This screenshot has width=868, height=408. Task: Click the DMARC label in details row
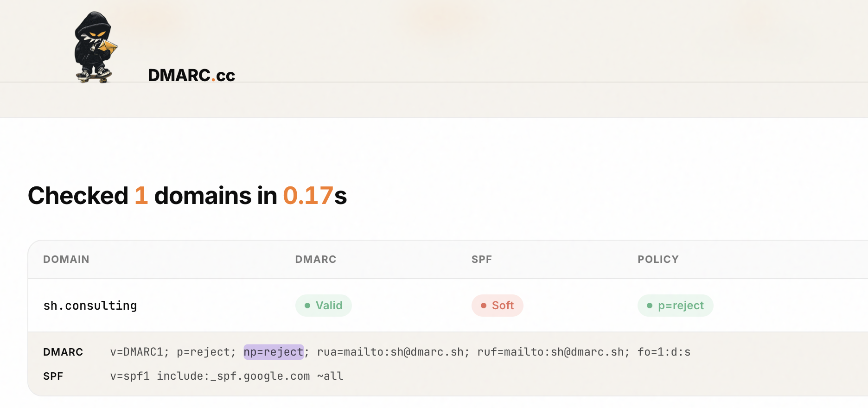[x=63, y=352]
